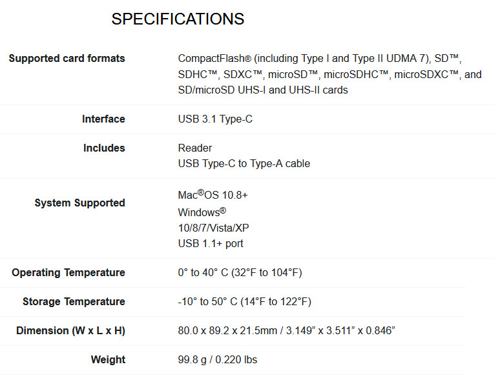
Task: Click the -10° to 50° C value
Action: pyautogui.click(x=244, y=302)
